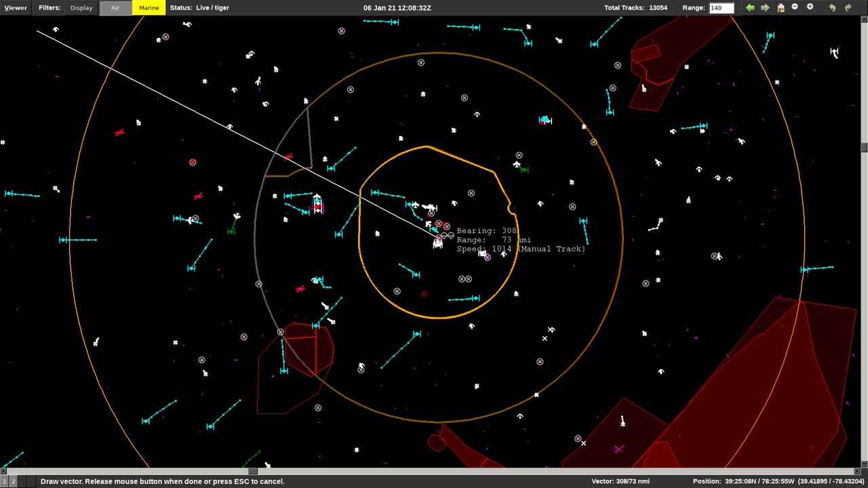
Task: Click the undo arrow icon
Action: point(832,7)
